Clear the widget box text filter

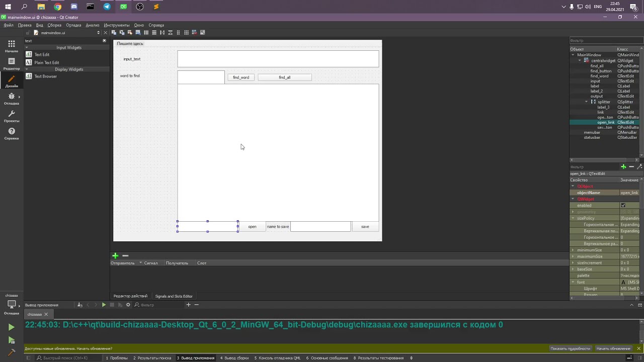coord(104,41)
